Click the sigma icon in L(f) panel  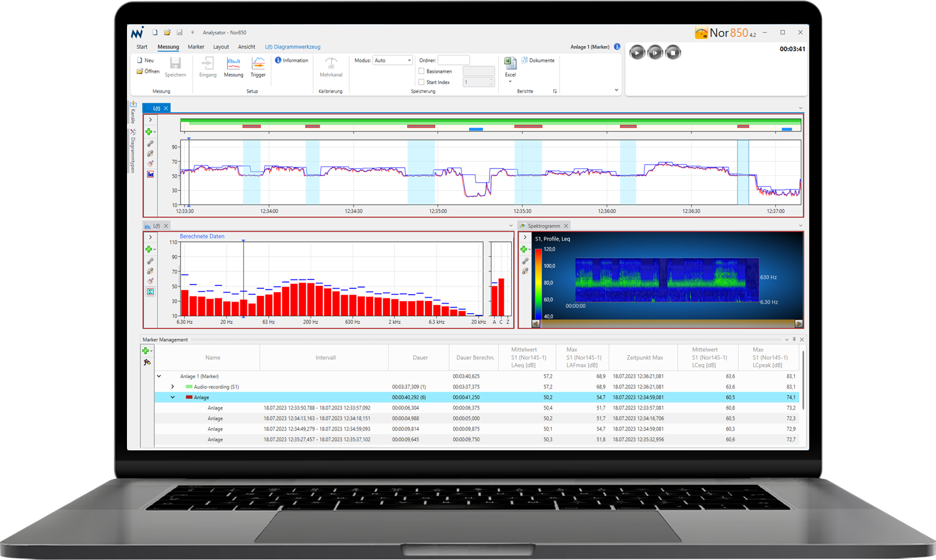point(151,291)
